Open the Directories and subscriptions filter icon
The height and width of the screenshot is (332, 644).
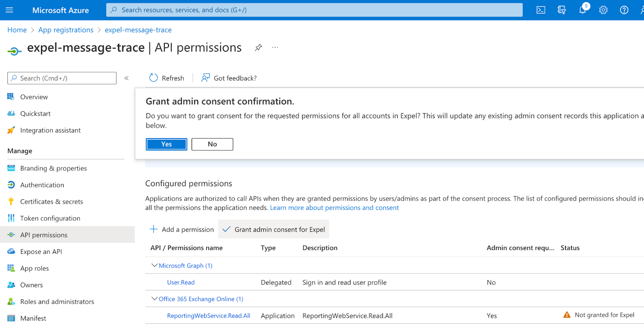click(x=562, y=10)
